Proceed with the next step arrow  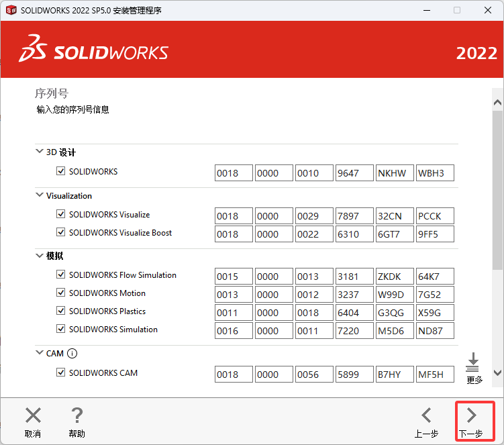click(472, 415)
